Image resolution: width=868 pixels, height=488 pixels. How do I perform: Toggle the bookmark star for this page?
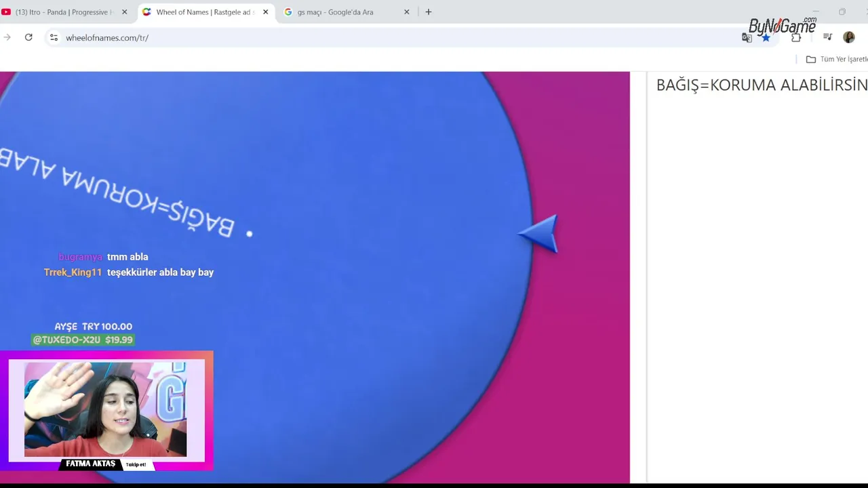[766, 38]
